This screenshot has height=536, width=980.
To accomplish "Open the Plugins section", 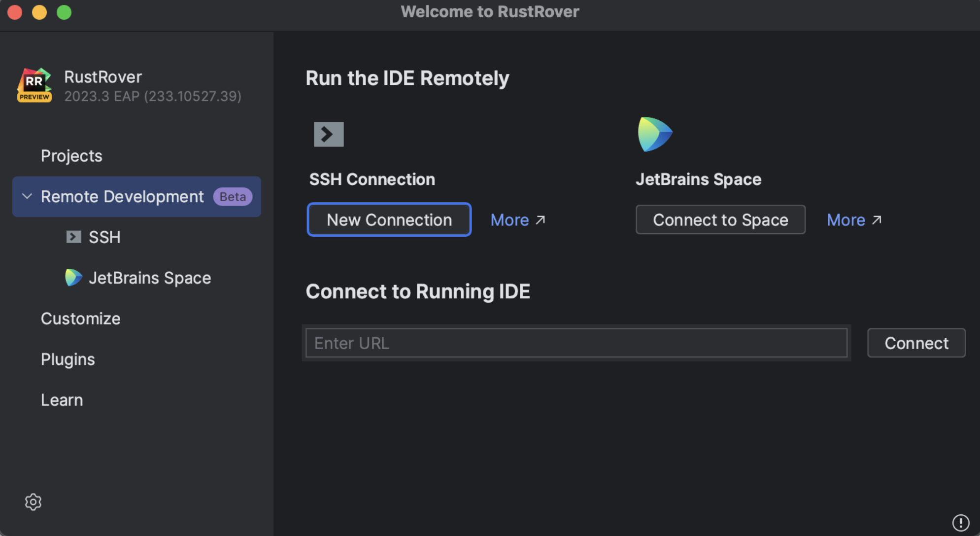I will [68, 359].
